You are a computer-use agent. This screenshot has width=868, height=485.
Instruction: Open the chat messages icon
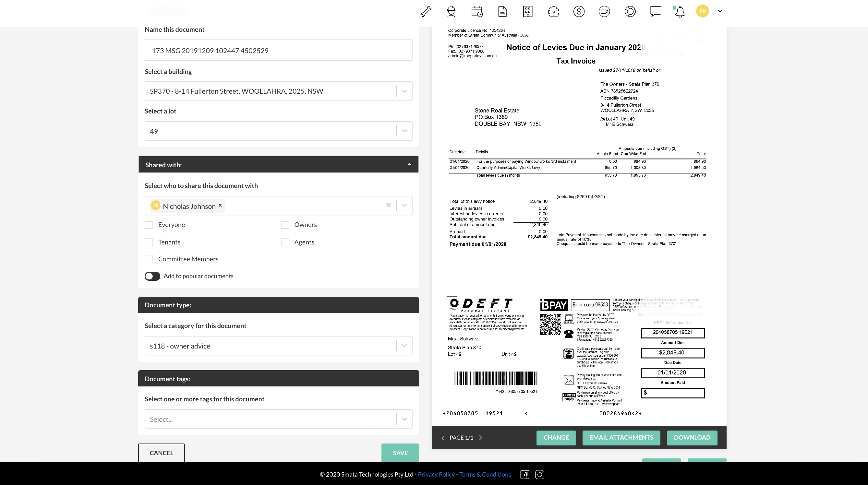656,11
